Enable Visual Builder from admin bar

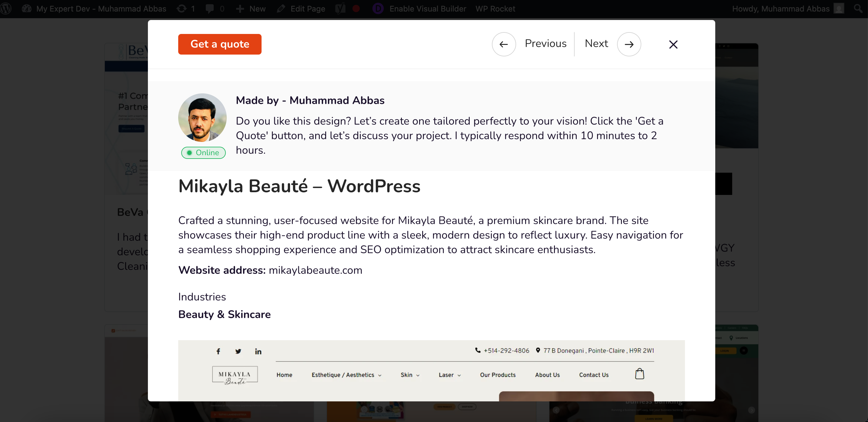pos(428,9)
